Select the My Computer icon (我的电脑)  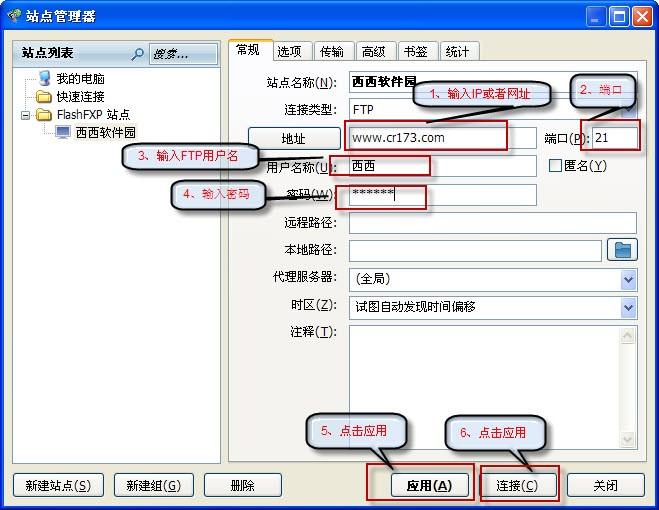pyautogui.click(x=45, y=78)
